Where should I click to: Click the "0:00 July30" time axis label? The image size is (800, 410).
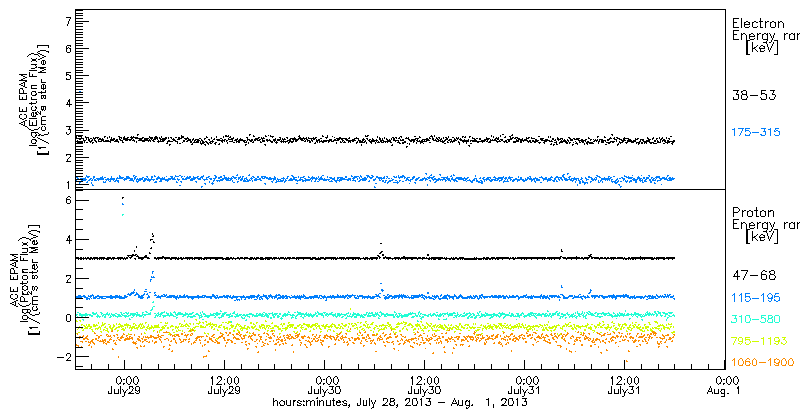(x=325, y=385)
